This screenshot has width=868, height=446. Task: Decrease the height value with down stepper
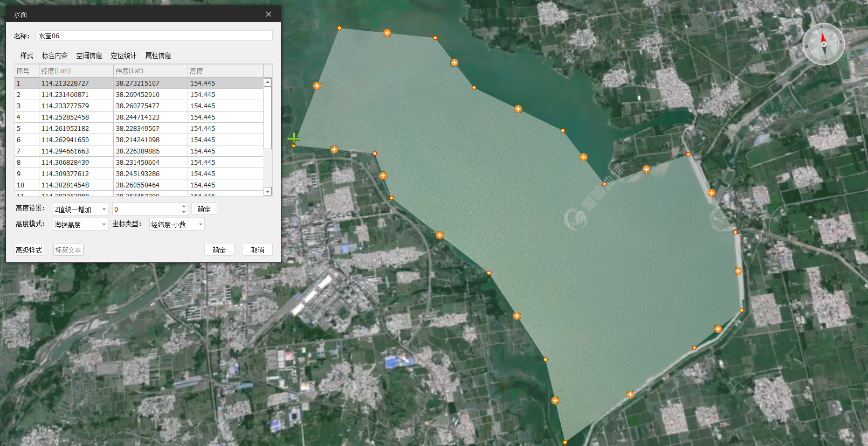pyautogui.click(x=184, y=212)
